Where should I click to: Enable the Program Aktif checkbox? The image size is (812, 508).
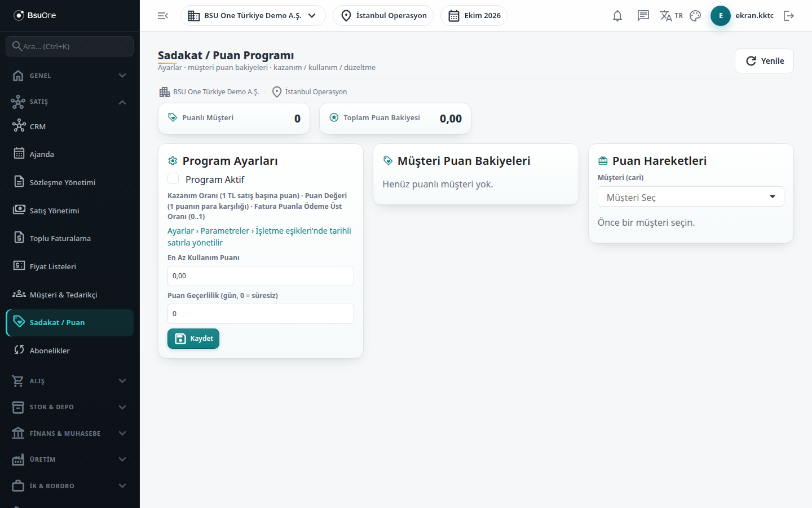(174, 179)
